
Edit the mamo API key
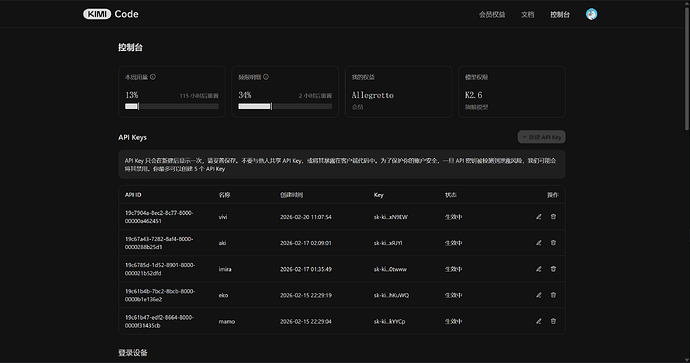[539, 321]
